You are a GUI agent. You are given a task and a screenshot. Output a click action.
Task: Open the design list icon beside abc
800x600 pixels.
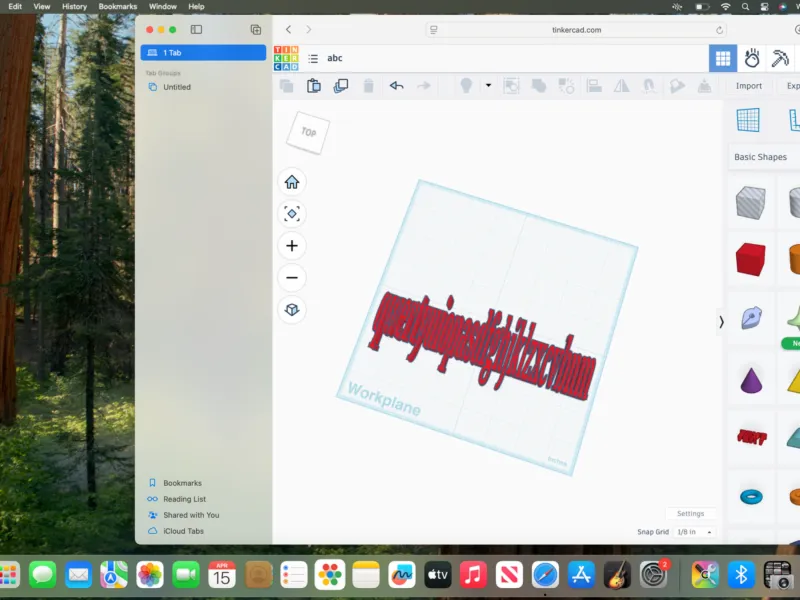pos(313,59)
